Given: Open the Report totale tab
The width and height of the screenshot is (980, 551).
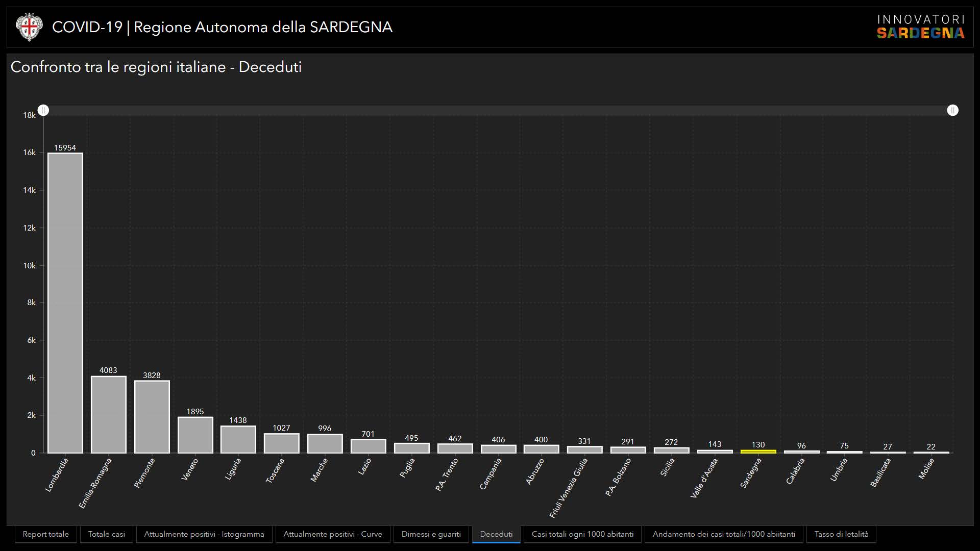Looking at the screenshot, I should 45,534.
